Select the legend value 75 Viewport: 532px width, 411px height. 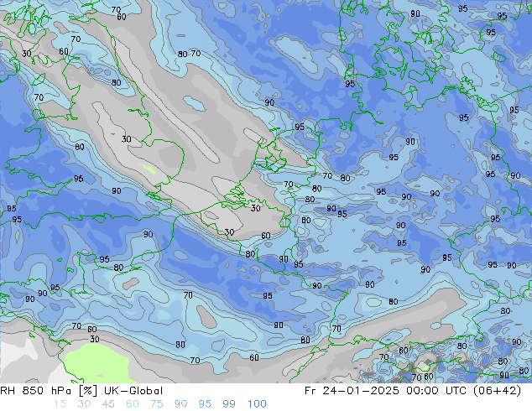coord(156,404)
